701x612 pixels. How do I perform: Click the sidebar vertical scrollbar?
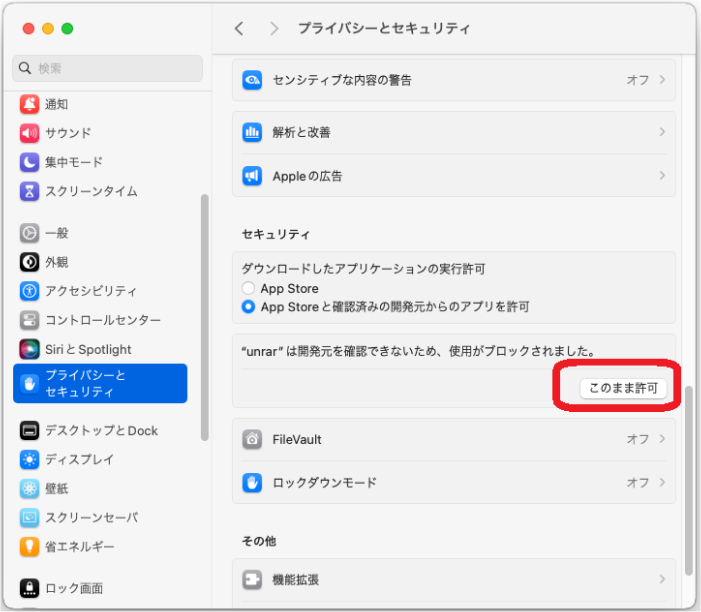pyautogui.click(x=205, y=317)
